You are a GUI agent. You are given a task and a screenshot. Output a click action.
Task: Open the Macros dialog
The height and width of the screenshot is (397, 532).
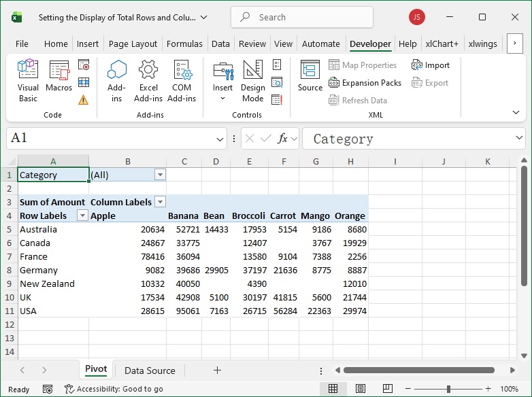coord(59,75)
